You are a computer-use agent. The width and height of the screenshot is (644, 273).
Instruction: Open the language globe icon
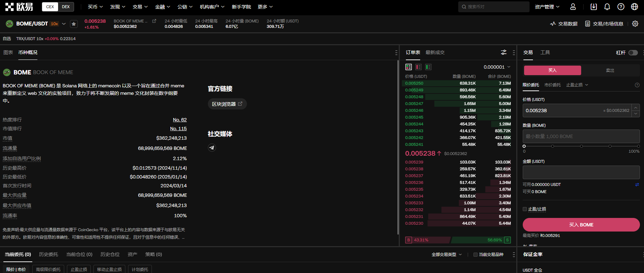[x=634, y=7]
